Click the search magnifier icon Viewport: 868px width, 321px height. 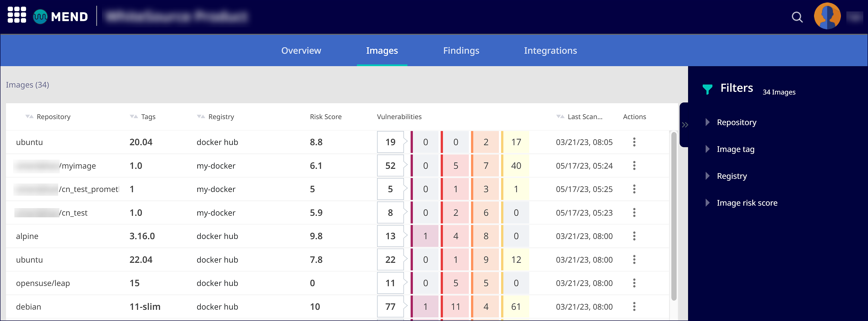797,17
